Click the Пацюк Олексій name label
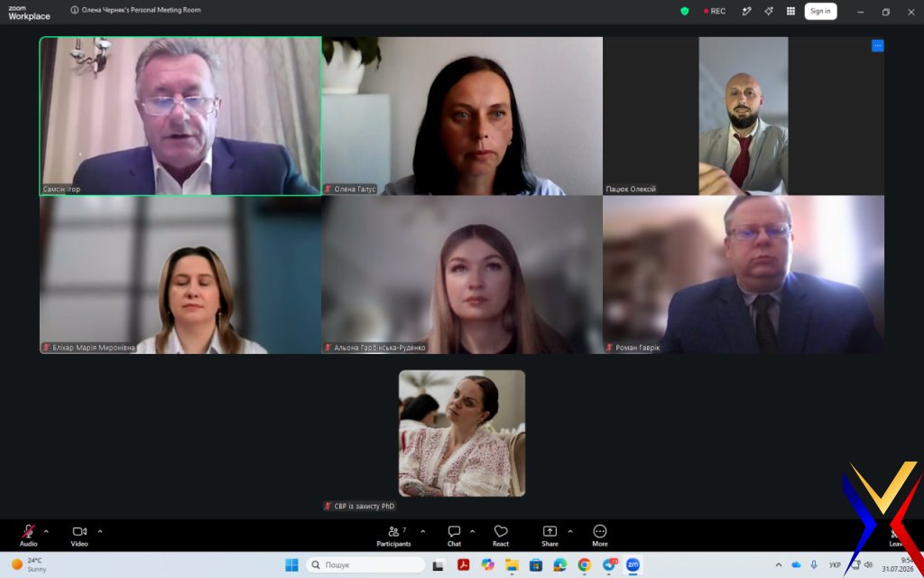This screenshot has width=924, height=578. [631, 190]
